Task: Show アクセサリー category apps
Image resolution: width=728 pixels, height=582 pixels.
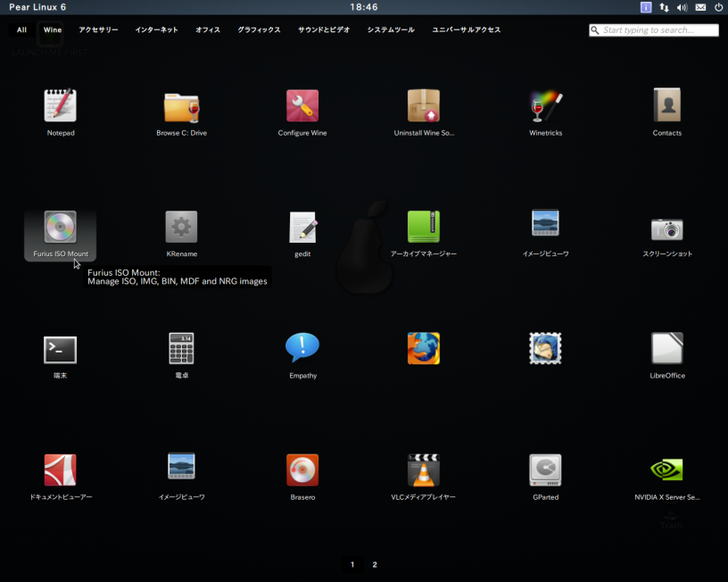Action: click(98, 29)
